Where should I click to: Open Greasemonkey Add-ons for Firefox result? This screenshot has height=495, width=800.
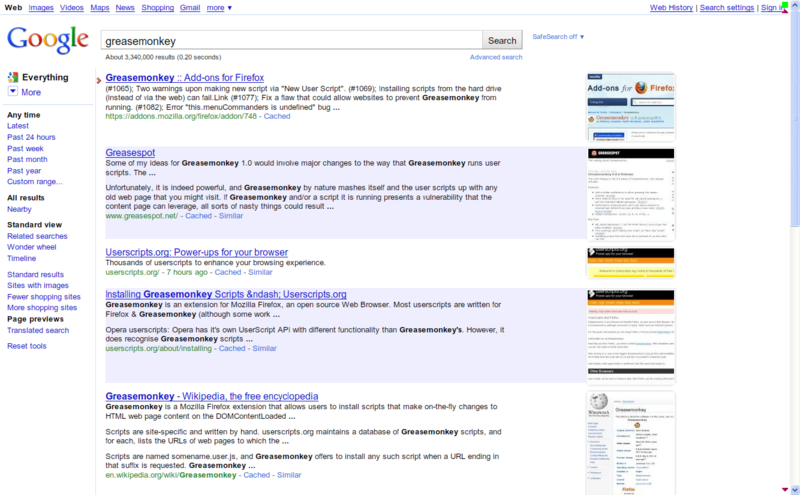[185, 78]
